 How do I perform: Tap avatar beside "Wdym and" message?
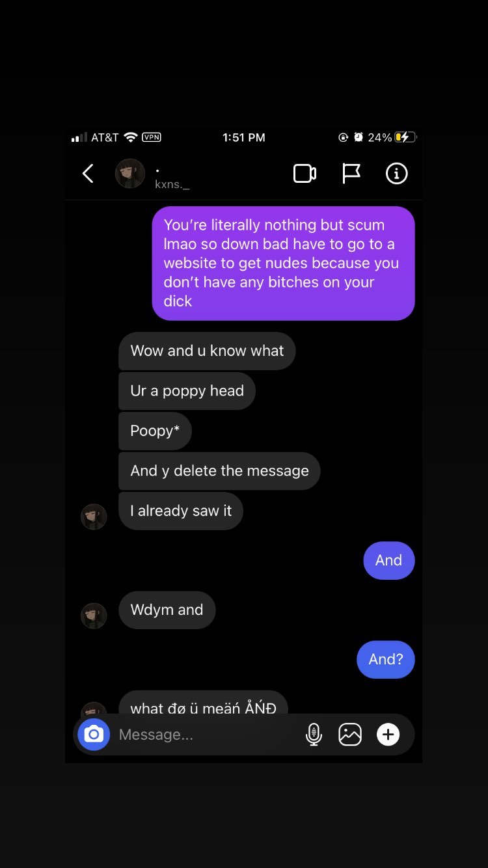click(94, 616)
